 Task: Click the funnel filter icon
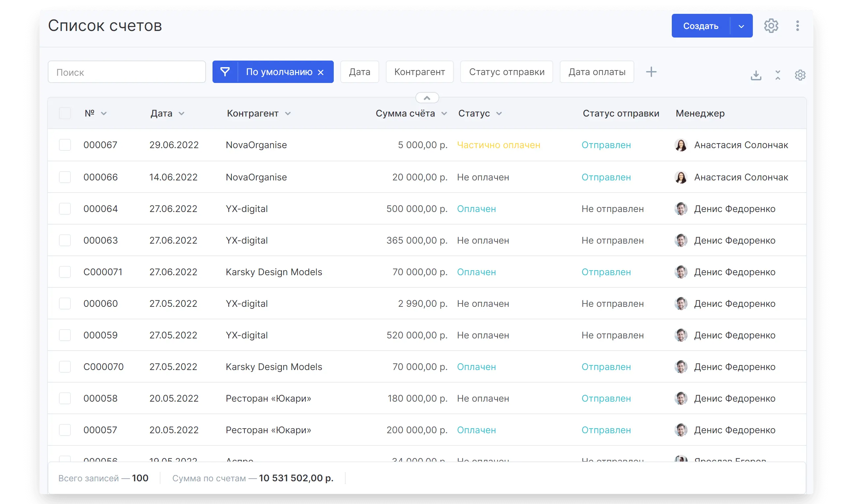(x=225, y=72)
